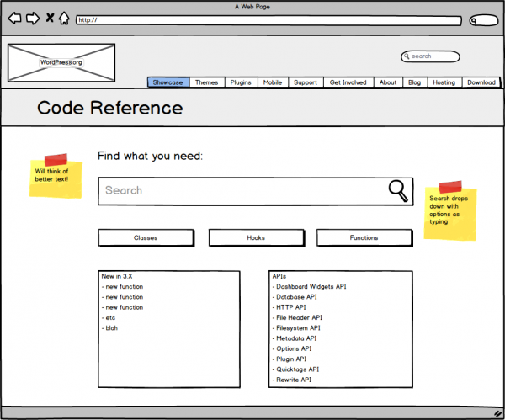Click the browser forward arrow icon
The width and height of the screenshot is (505, 420).
[33, 18]
